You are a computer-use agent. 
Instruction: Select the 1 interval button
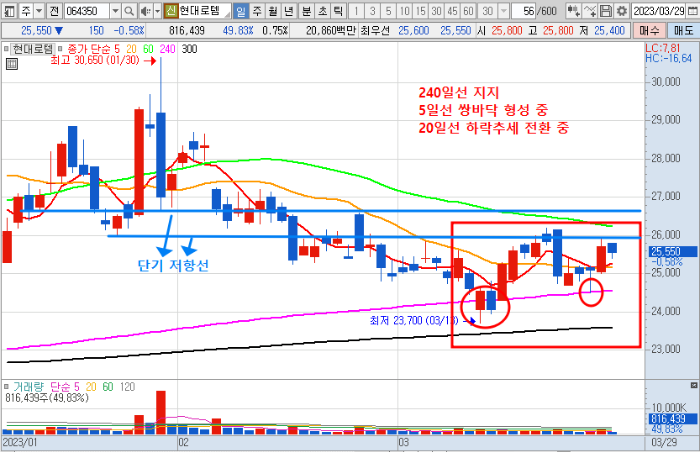356,11
